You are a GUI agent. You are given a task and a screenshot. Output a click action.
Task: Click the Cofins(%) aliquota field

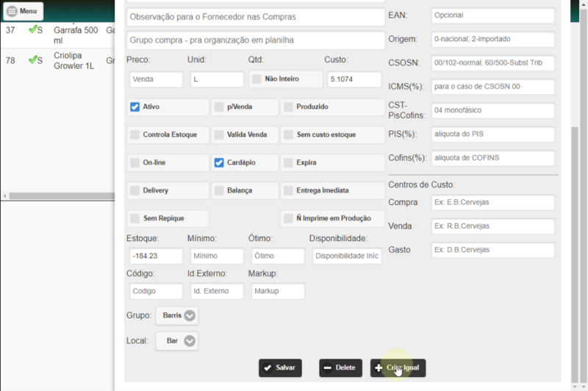(x=492, y=158)
